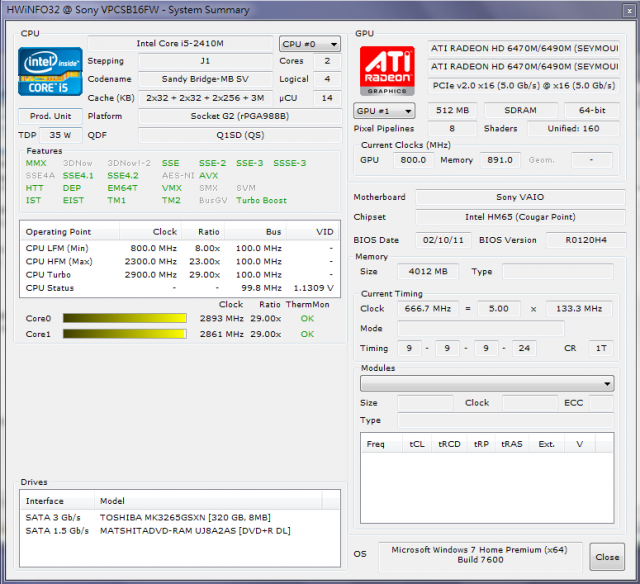This screenshot has height=584, width=640.
Task: Click the Core1 usage bar
Action: click(125, 334)
